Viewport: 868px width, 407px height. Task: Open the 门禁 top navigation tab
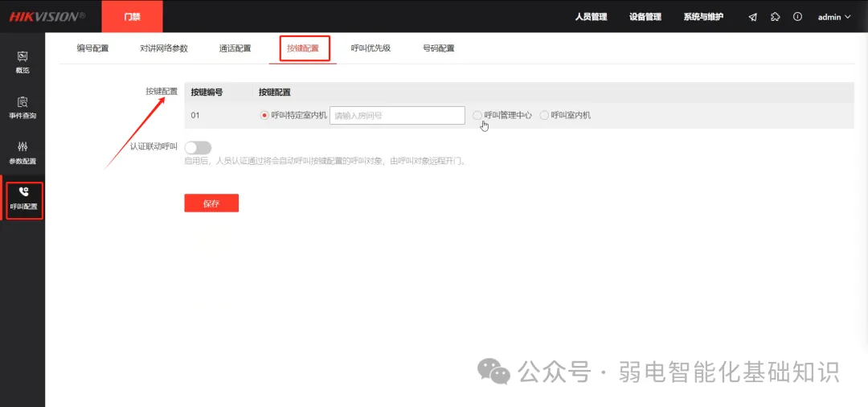pos(133,17)
